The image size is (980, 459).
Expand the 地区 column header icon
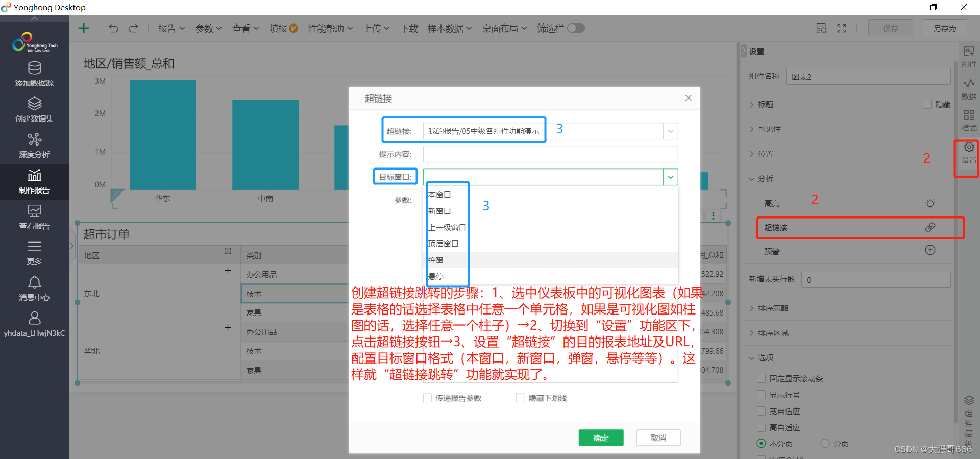[228, 251]
